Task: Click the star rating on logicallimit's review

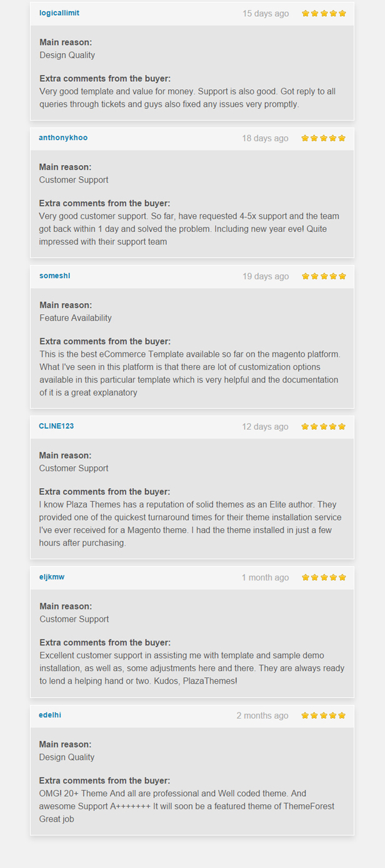Action: click(324, 13)
